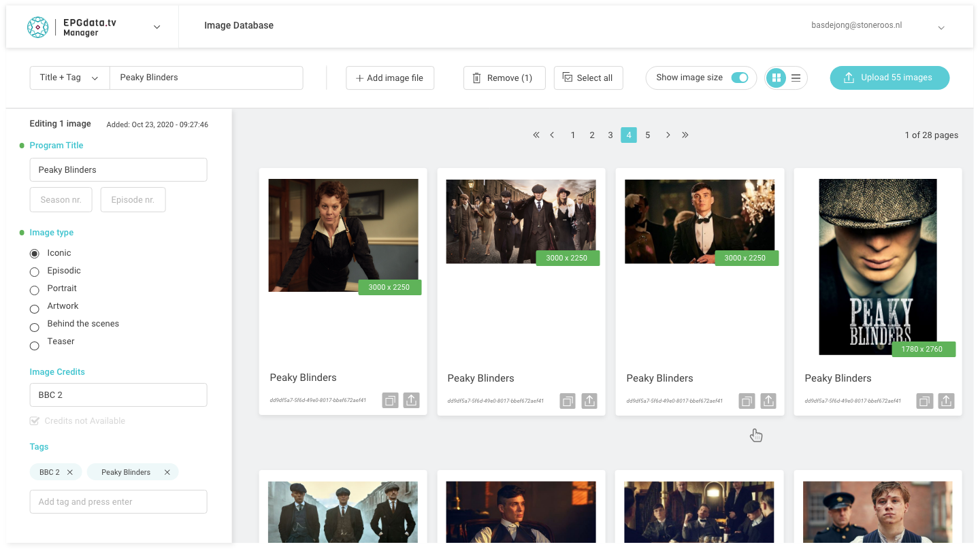Open the account menu for basdejong@stoneroos.nl

tap(941, 28)
